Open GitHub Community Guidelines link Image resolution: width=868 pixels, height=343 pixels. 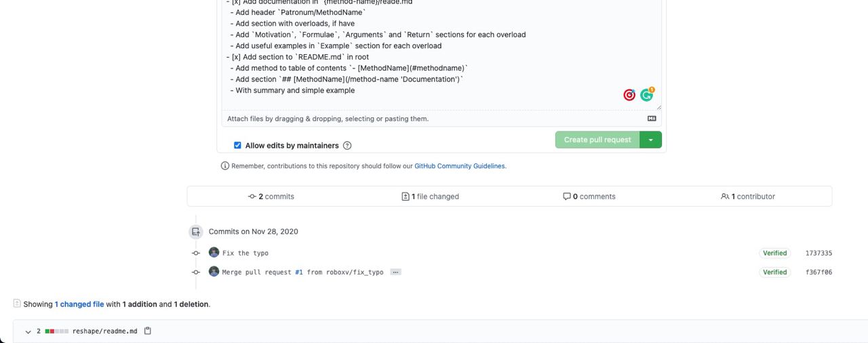tap(459, 166)
